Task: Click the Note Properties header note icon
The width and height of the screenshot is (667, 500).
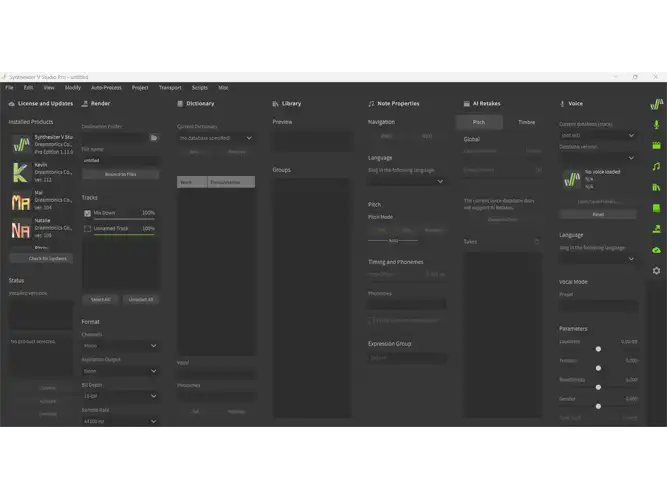Action: (371, 104)
